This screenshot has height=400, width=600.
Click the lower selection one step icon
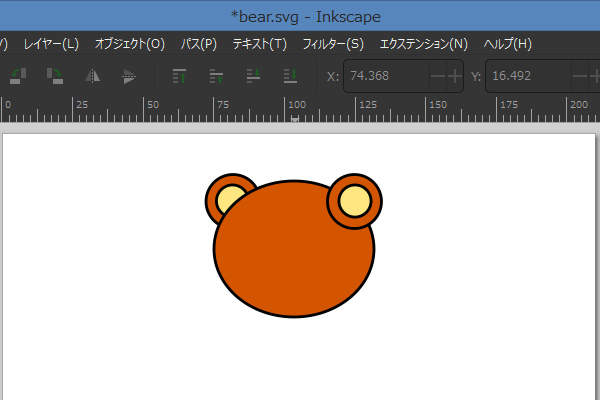254,76
